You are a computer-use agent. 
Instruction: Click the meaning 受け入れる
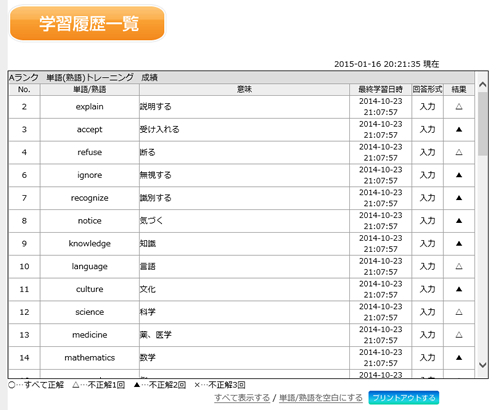pos(160,129)
